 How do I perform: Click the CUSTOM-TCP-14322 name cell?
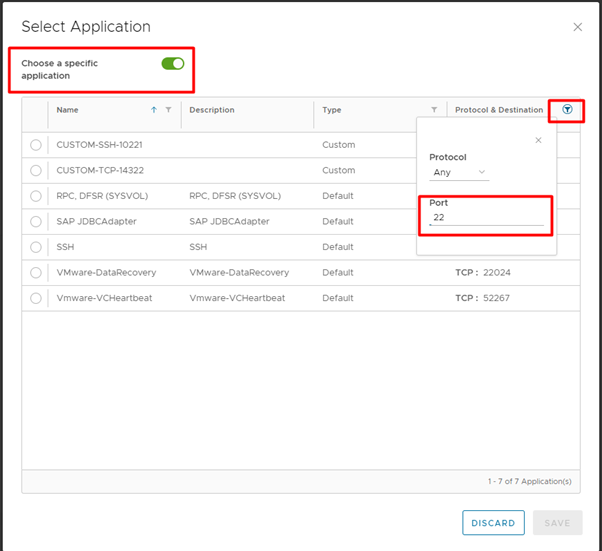(100, 170)
